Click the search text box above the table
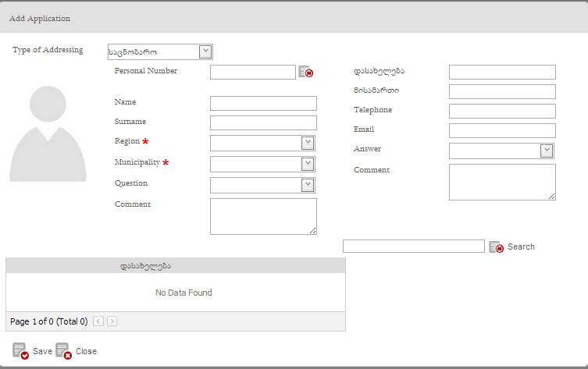The width and height of the screenshot is (588, 369). pos(413,247)
